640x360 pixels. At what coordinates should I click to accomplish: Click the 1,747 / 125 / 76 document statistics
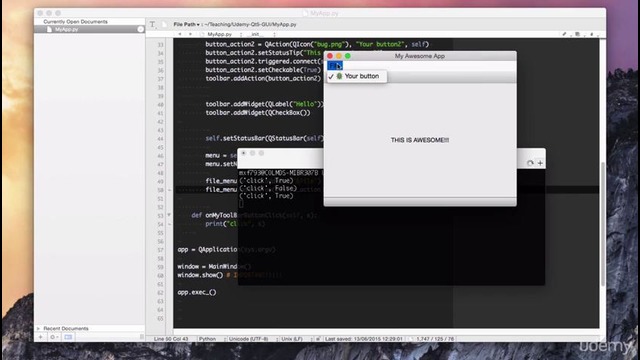coord(435,339)
